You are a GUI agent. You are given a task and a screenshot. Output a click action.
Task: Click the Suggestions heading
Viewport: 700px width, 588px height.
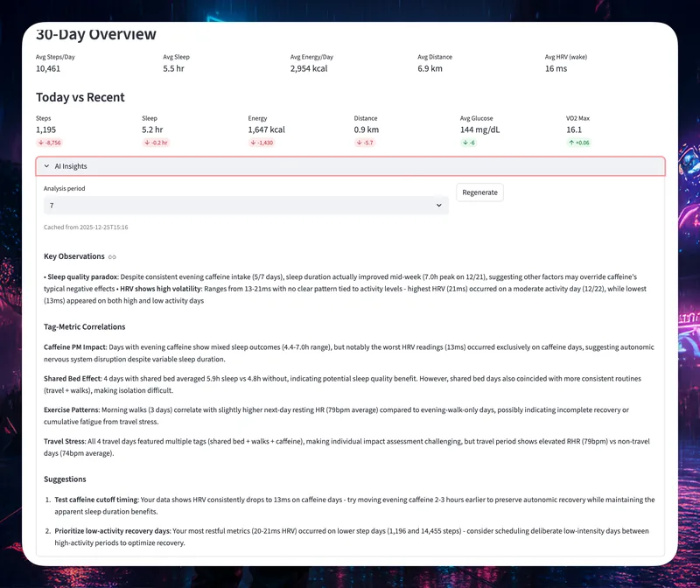[65, 479]
